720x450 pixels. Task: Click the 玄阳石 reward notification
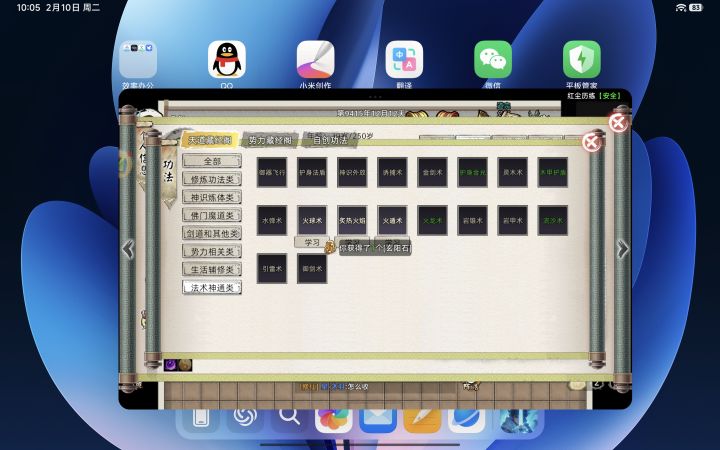[375, 248]
